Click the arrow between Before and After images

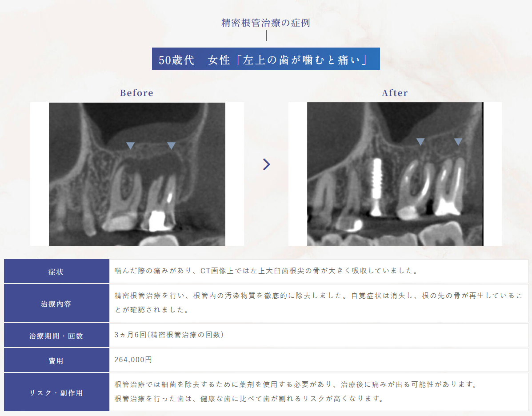266,164
